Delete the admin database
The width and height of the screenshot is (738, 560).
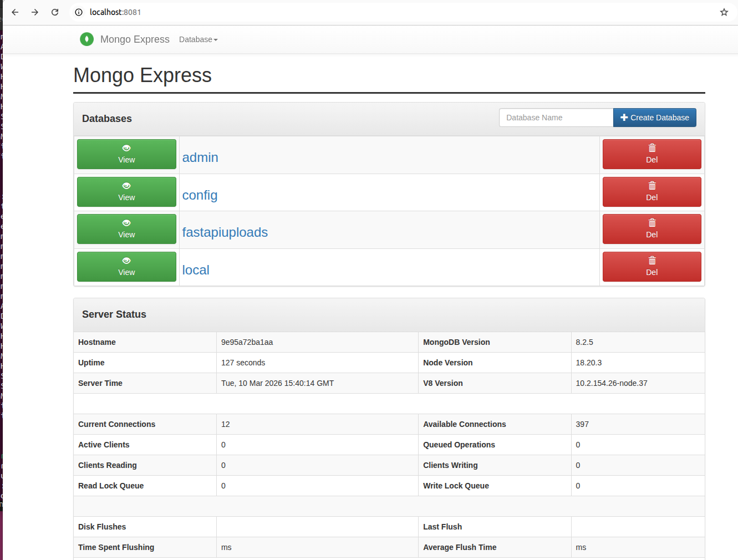(x=652, y=154)
